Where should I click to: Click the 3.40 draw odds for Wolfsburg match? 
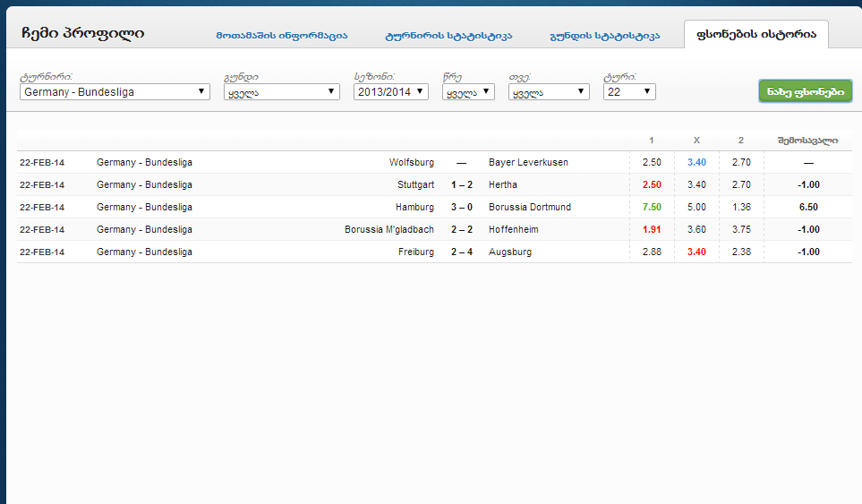point(696,162)
